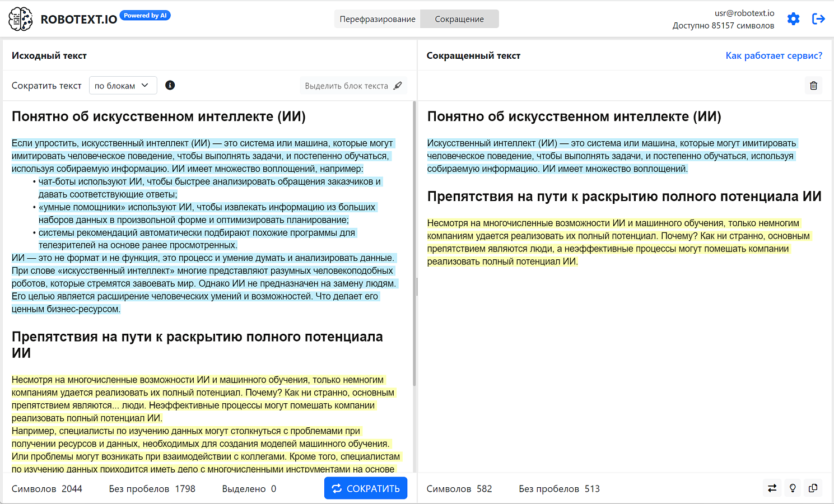The width and height of the screenshot is (834, 504).
Task: Click source paragraph starting 'ИИ — это не формат'
Action: pos(204,283)
